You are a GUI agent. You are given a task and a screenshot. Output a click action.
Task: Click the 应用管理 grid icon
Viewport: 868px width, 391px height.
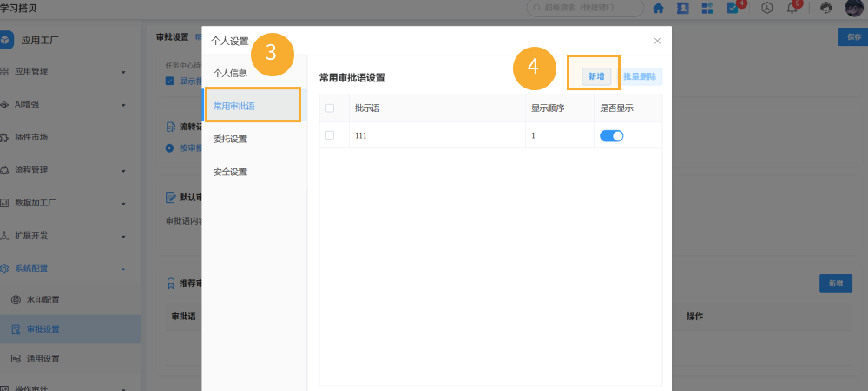click(x=4, y=72)
